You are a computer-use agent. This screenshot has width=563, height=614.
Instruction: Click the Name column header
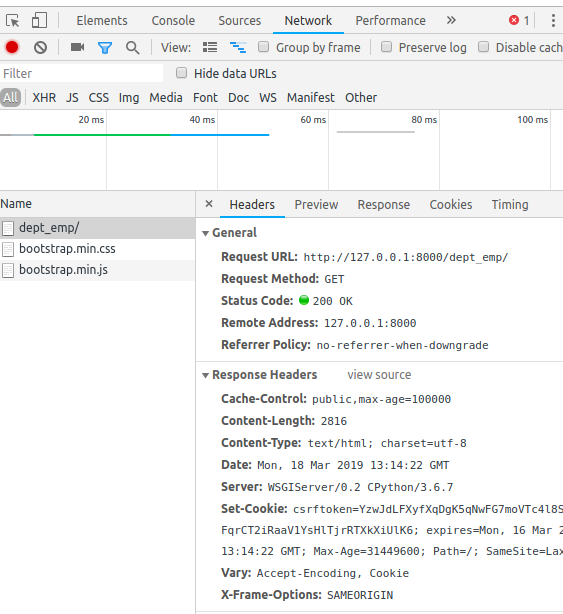97,204
